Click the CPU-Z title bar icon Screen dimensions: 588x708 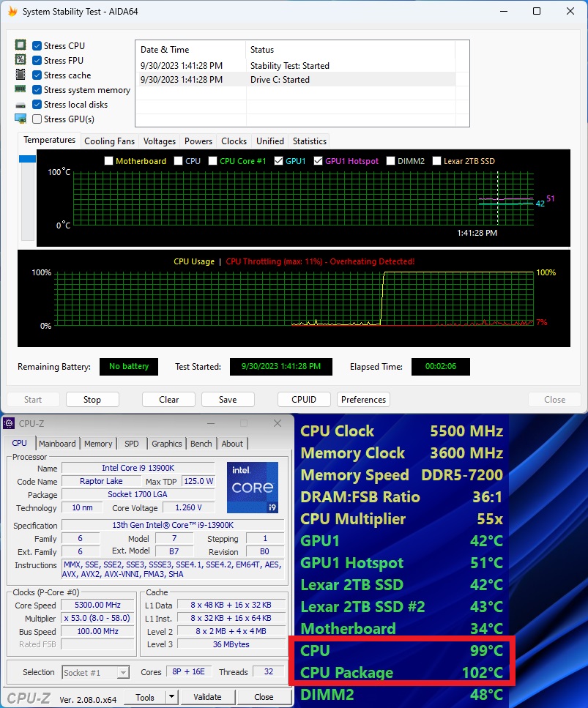pyautogui.click(x=9, y=423)
